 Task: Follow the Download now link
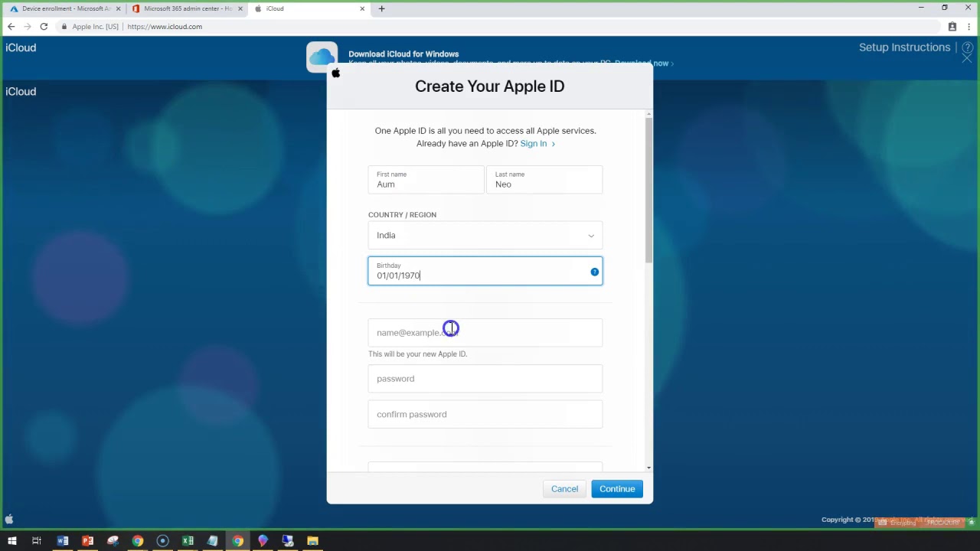click(643, 64)
